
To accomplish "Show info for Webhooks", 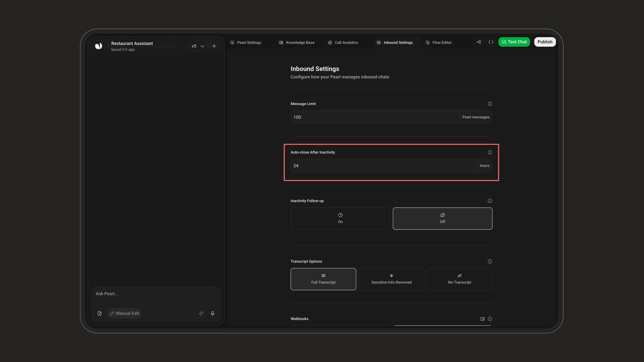I will click(490, 319).
